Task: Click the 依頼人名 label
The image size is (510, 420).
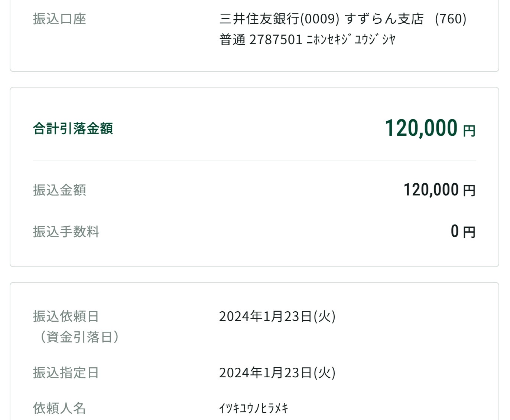Action: [x=59, y=408]
